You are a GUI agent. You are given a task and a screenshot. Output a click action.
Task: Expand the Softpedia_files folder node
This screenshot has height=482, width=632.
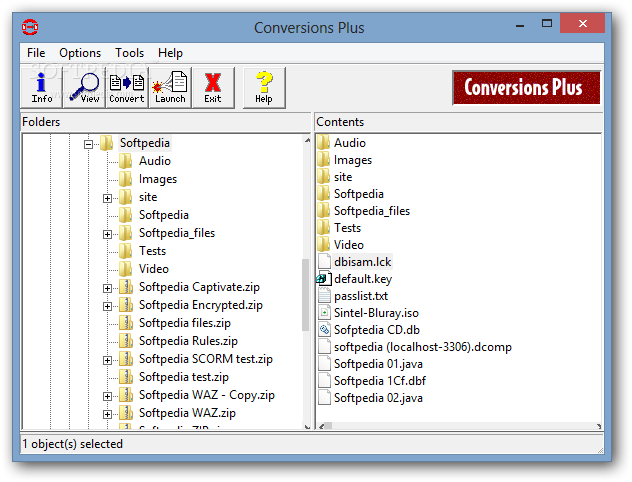(x=107, y=234)
